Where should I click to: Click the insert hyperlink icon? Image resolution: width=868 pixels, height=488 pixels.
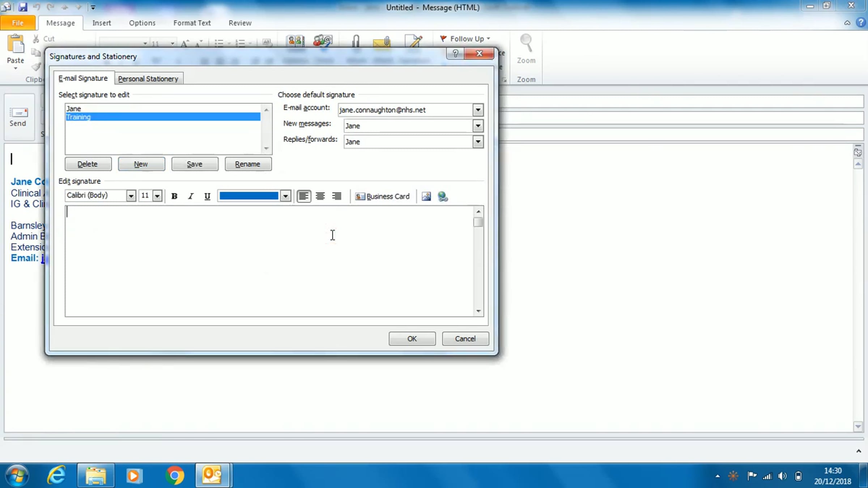443,196
